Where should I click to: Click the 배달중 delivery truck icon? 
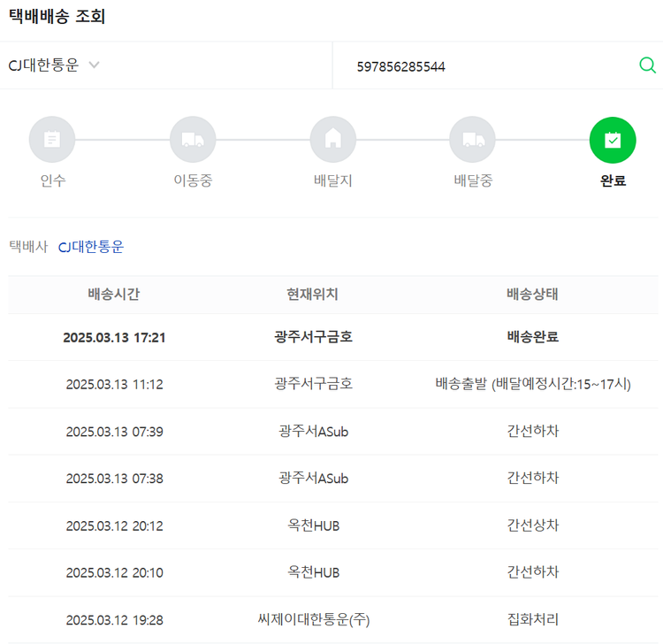pos(473,140)
